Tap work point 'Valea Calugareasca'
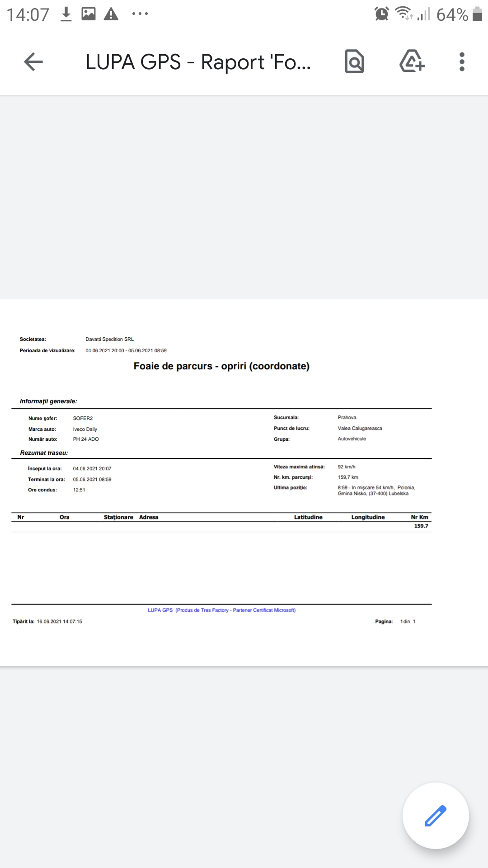This screenshot has height=868, width=488. [x=360, y=428]
